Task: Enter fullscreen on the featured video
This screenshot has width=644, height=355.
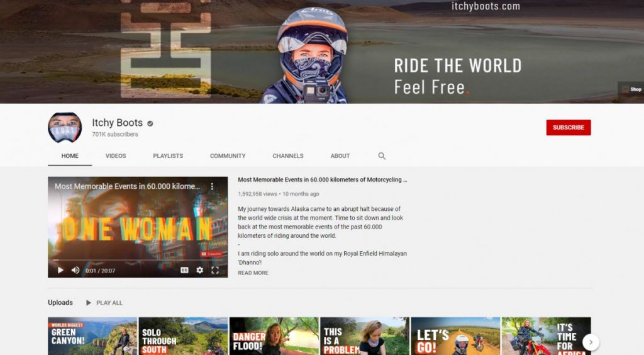Action: 215,270
